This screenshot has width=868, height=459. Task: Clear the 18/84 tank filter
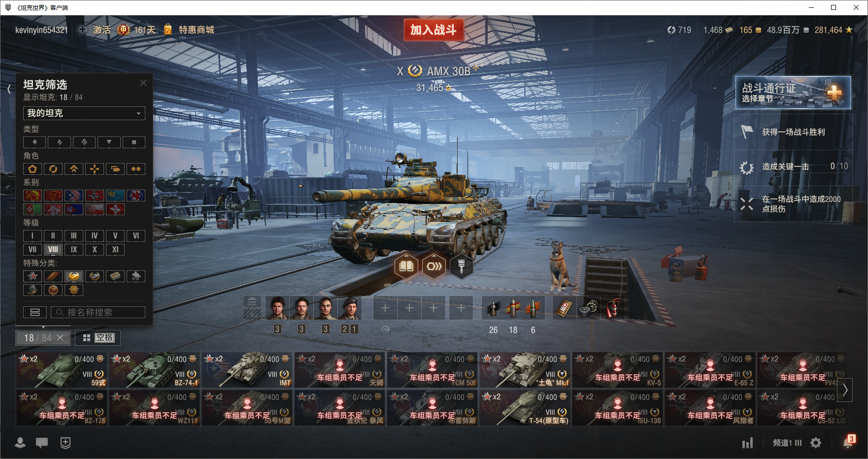click(60, 338)
